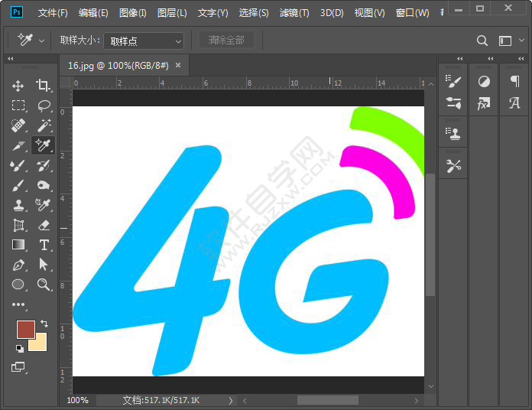Open the 滤镜(T) menu
This screenshot has width=532, height=410.
pyautogui.click(x=294, y=13)
